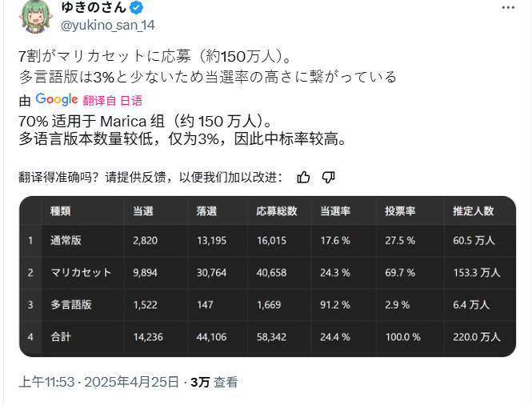Click the 通常版 row label
The height and width of the screenshot is (405, 532).
coord(66,239)
